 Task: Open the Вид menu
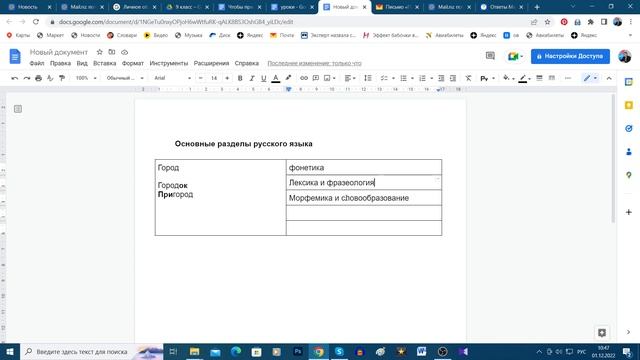point(82,63)
